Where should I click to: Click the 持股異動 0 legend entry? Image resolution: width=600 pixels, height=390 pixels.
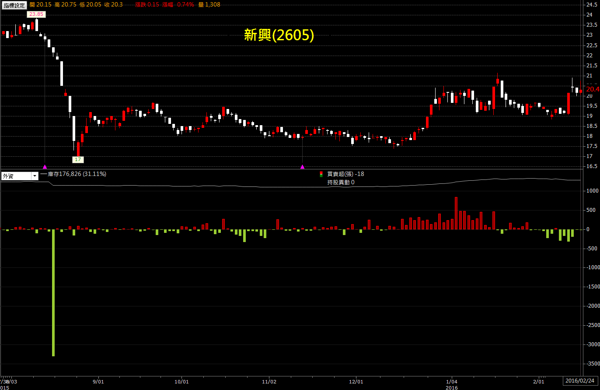point(341,182)
